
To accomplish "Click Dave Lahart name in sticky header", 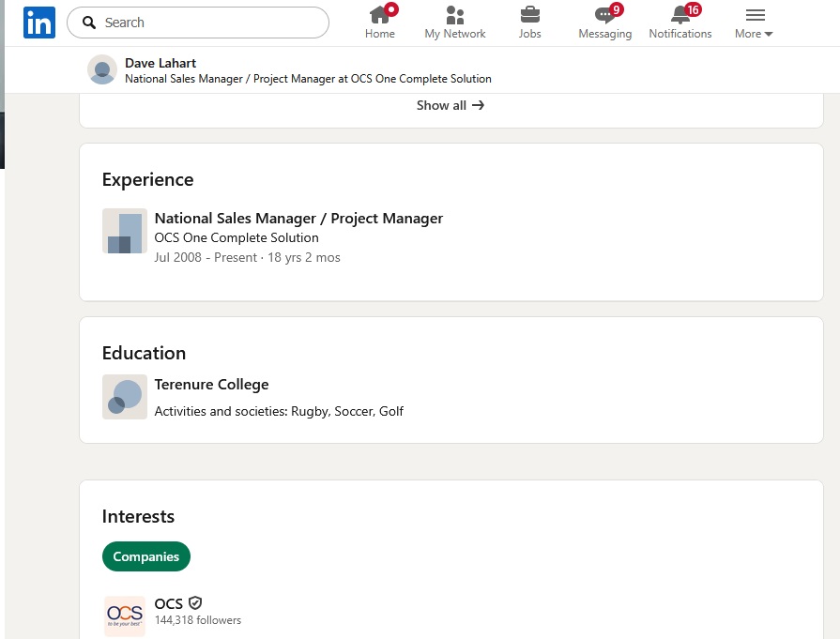I will tap(160, 63).
